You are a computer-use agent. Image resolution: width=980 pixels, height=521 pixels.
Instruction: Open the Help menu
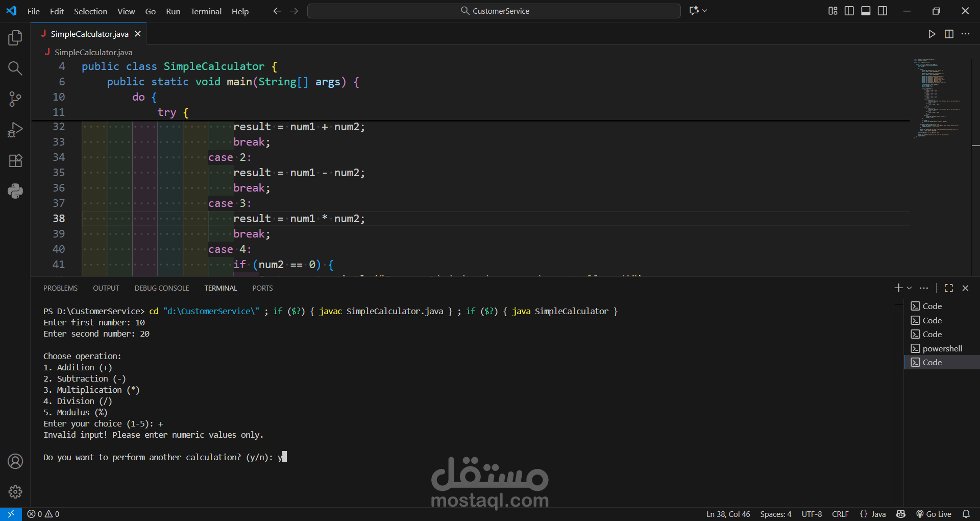pos(240,11)
